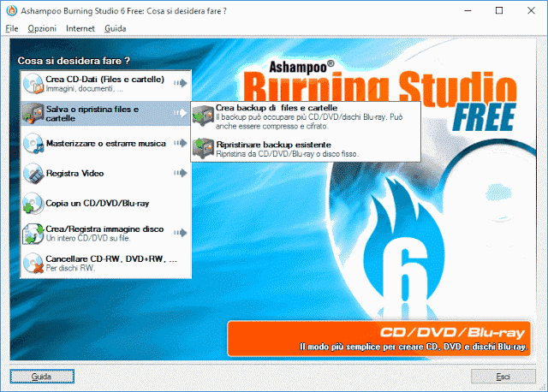The height and width of the screenshot is (392, 548).
Task: Open the Opzioni menu
Action: pos(42,28)
